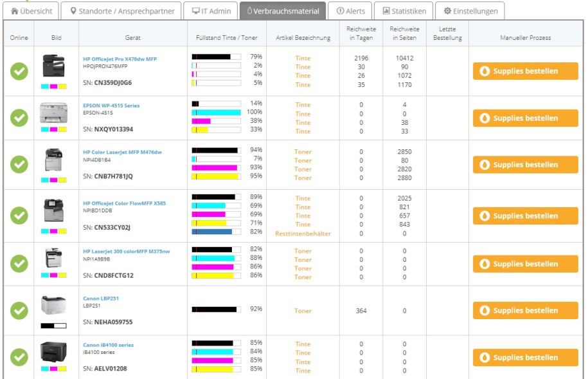The width and height of the screenshot is (588, 379).
Task: Click online status icon for EPSON WP-4515
Action: point(19,118)
